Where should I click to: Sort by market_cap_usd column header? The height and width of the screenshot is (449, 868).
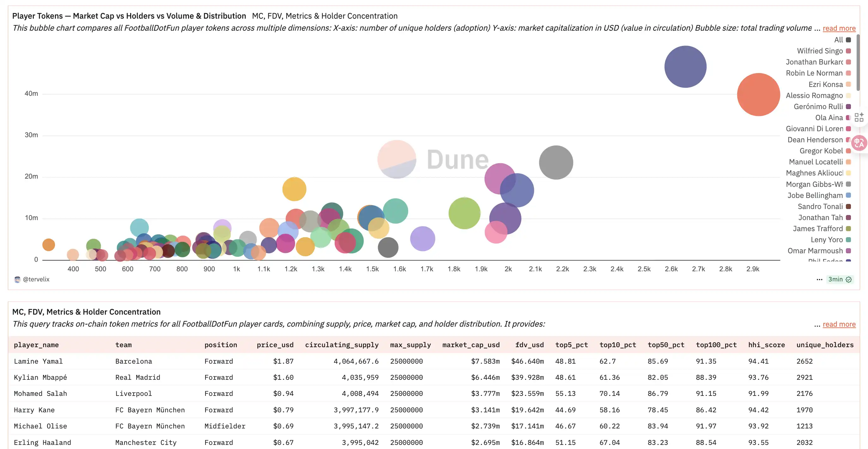click(x=470, y=345)
